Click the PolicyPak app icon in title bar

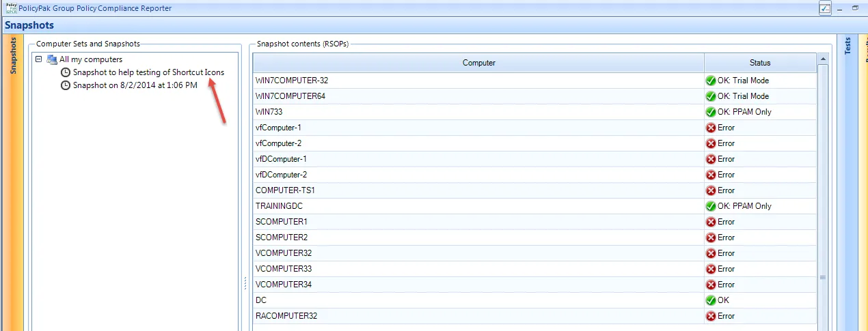click(x=12, y=8)
